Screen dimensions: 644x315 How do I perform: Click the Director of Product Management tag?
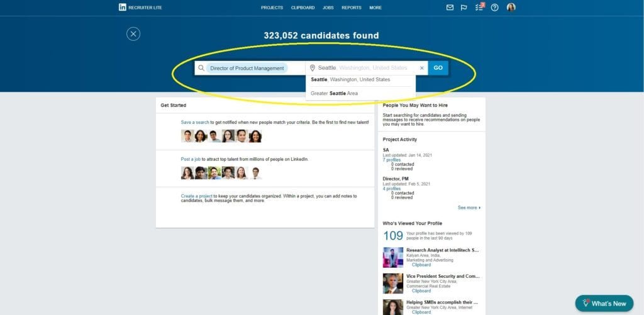(247, 68)
